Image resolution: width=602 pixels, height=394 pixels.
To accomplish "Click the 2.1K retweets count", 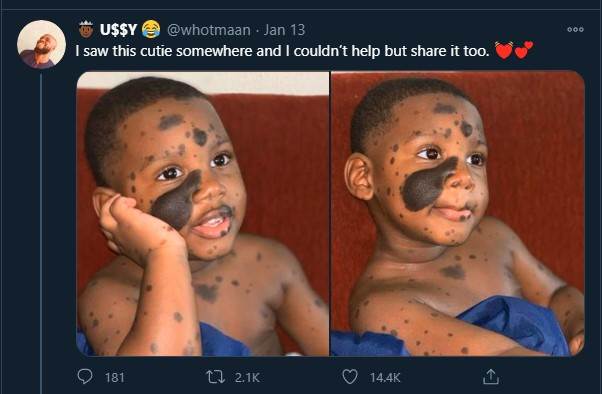I will [x=247, y=377].
